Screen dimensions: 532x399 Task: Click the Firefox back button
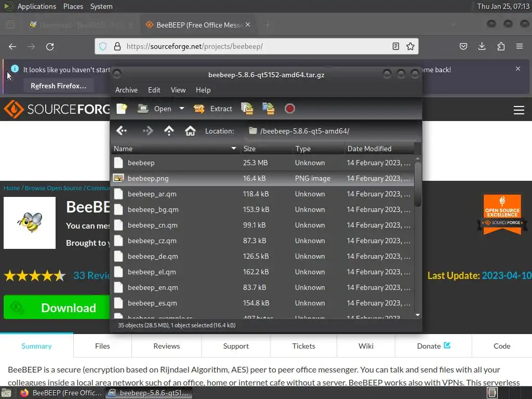(x=12, y=46)
